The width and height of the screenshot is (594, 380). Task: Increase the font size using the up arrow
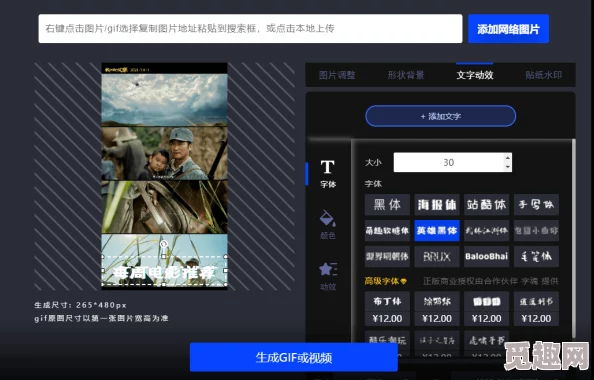coord(508,158)
